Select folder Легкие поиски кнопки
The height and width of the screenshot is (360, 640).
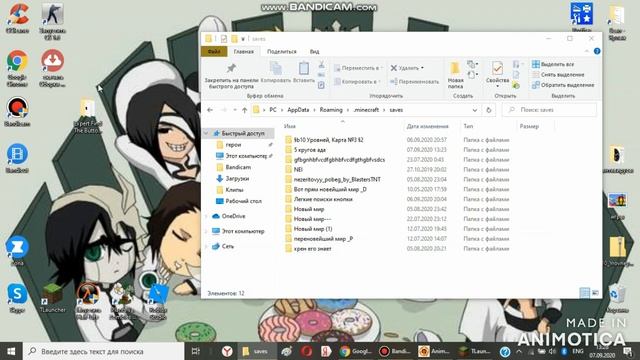323,199
